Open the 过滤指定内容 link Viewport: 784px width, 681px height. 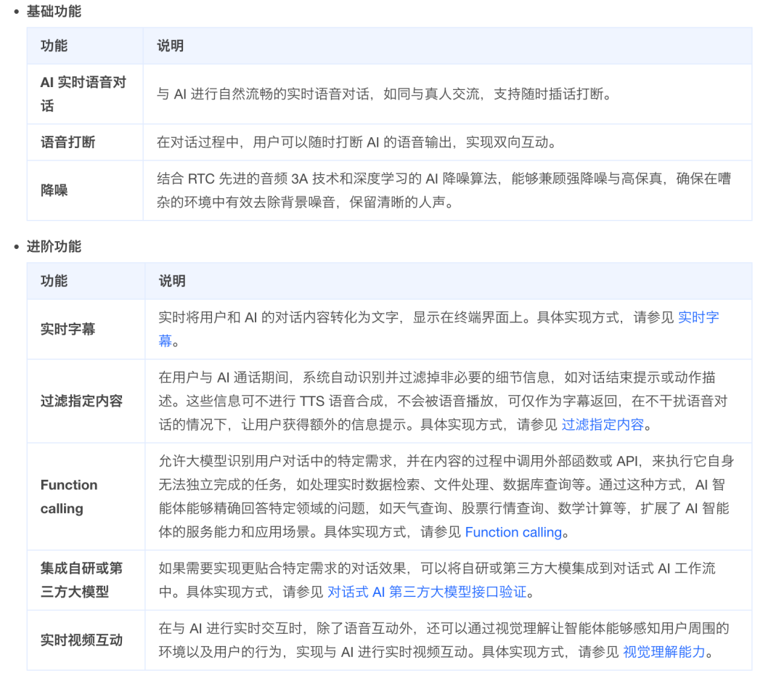click(603, 425)
